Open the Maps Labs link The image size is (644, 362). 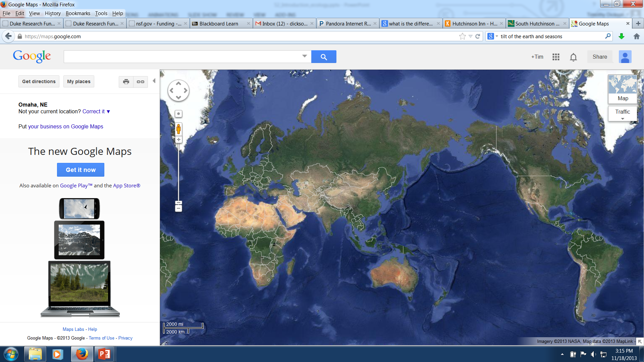pyautogui.click(x=73, y=329)
